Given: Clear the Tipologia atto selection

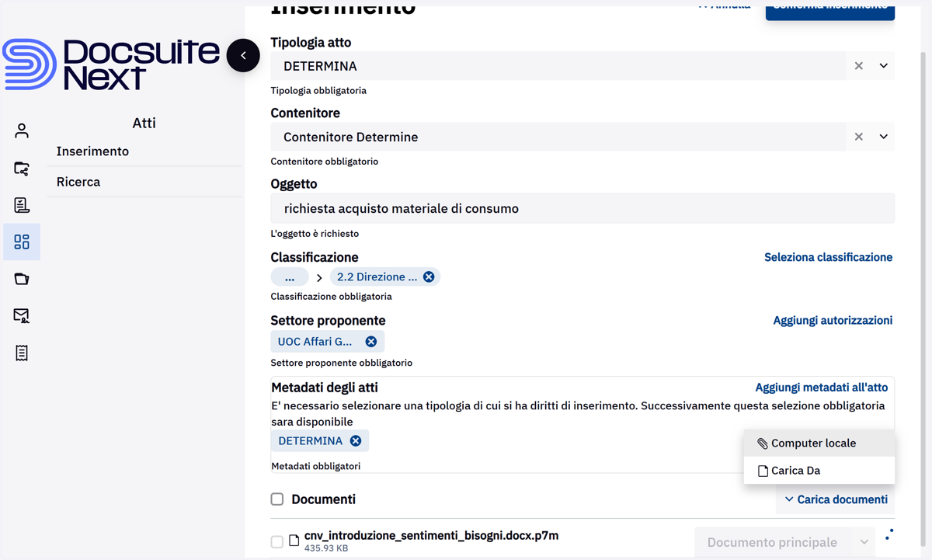Looking at the screenshot, I should pyautogui.click(x=858, y=66).
